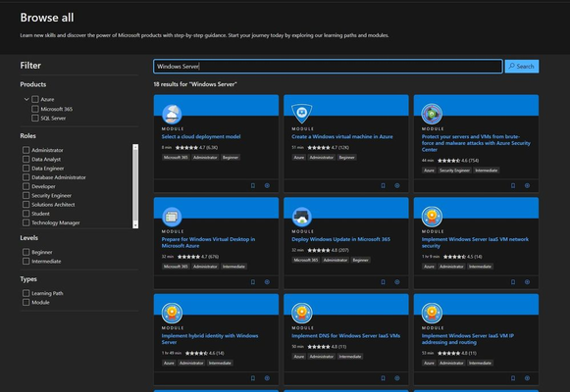Bookmark the Azure Security Center protection module
570x392 pixels.
pos(513,186)
